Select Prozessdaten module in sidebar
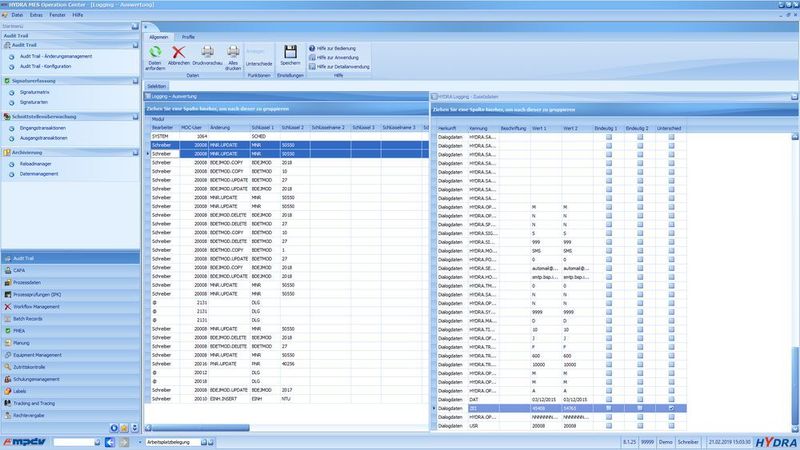Viewport: 800px width, 450px height. tap(70, 282)
